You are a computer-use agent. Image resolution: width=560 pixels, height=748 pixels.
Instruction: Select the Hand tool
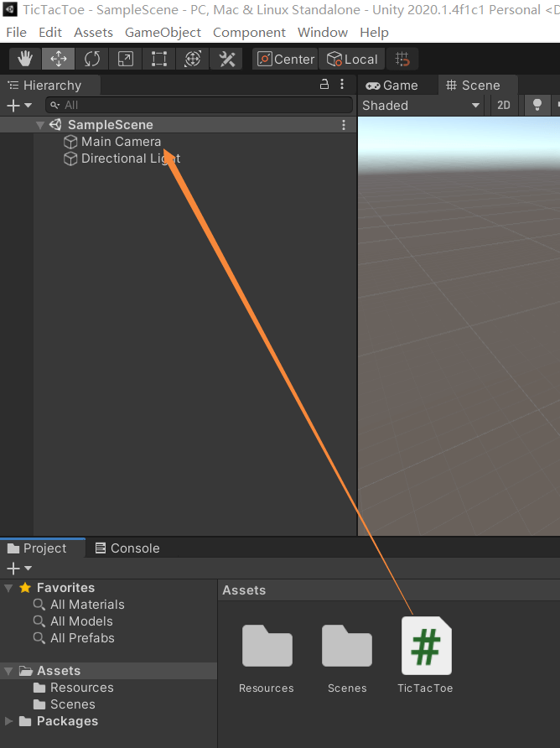25,60
